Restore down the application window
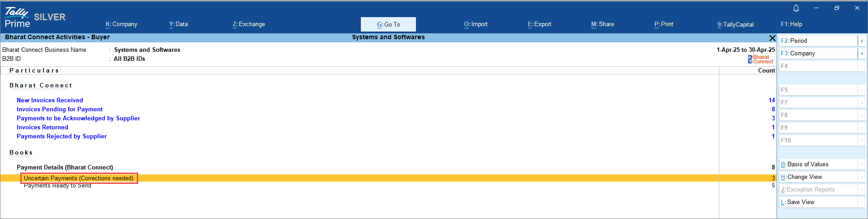The width and height of the screenshot is (868, 219). coord(836,8)
